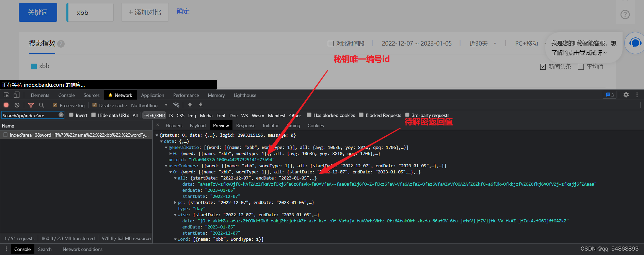Click the xbb legend color square
This screenshot has width=644, height=255.
point(34,67)
